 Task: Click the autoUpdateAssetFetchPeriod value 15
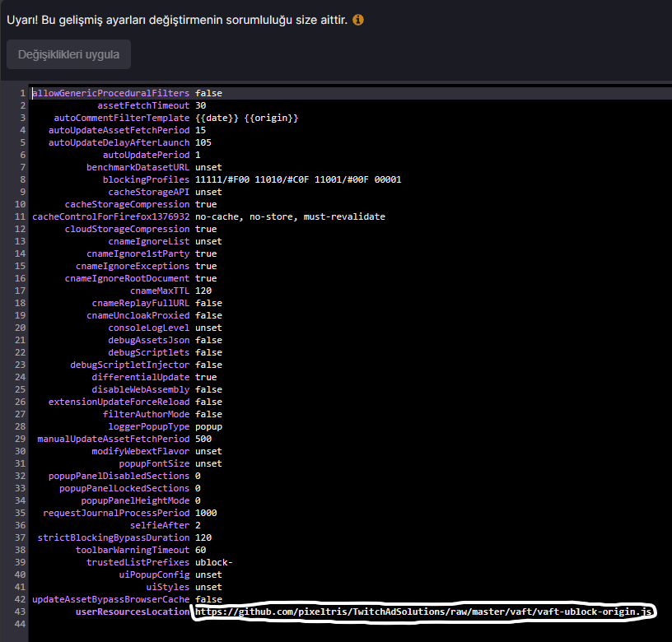coord(201,130)
